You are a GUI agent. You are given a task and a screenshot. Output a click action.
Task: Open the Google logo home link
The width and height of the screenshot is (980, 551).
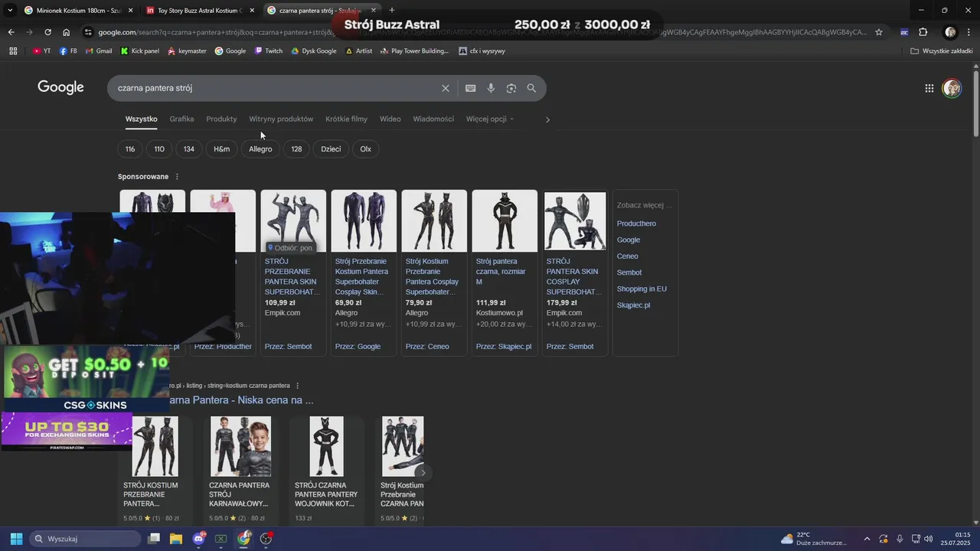(x=60, y=87)
